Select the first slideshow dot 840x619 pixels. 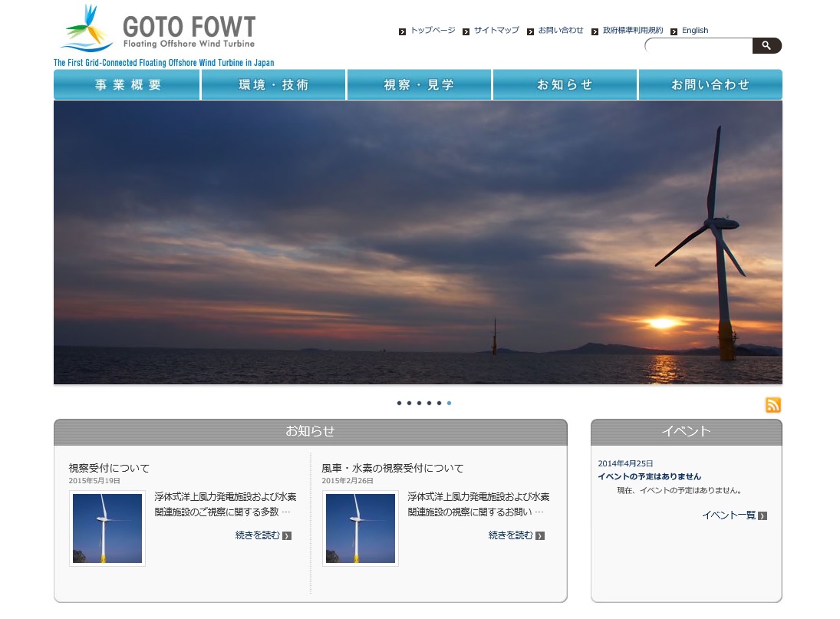pyautogui.click(x=399, y=403)
